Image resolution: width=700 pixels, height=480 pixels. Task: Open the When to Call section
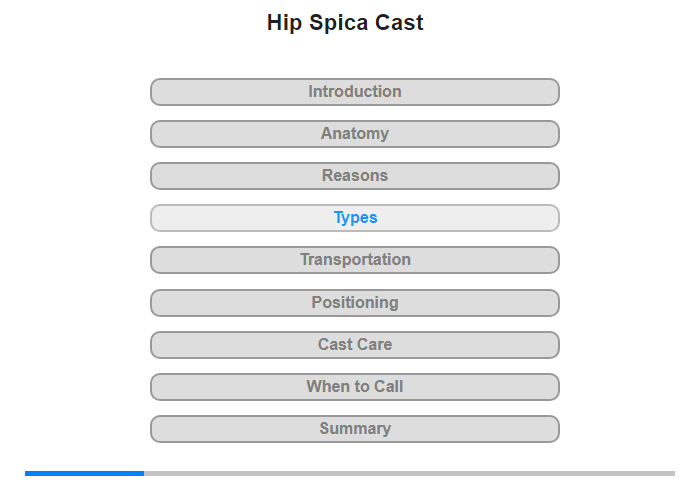coord(354,387)
